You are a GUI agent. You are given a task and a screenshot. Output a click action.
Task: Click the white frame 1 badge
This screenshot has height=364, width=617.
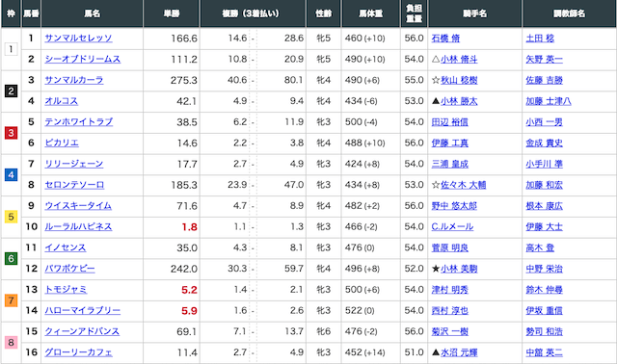point(11,49)
